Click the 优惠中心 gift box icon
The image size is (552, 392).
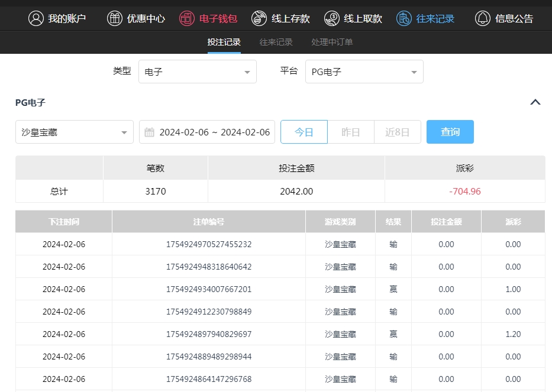pyautogui.click(x=115, y=18)
